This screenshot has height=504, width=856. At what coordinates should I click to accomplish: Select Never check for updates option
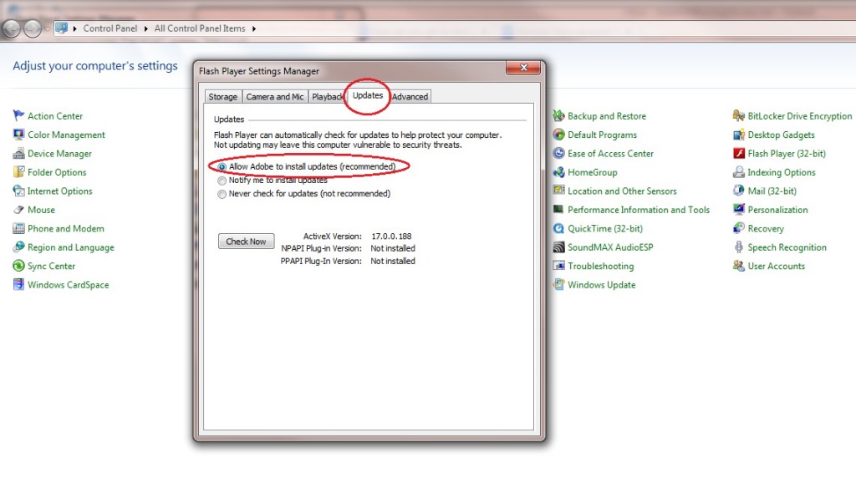click(x=222, y=194)
